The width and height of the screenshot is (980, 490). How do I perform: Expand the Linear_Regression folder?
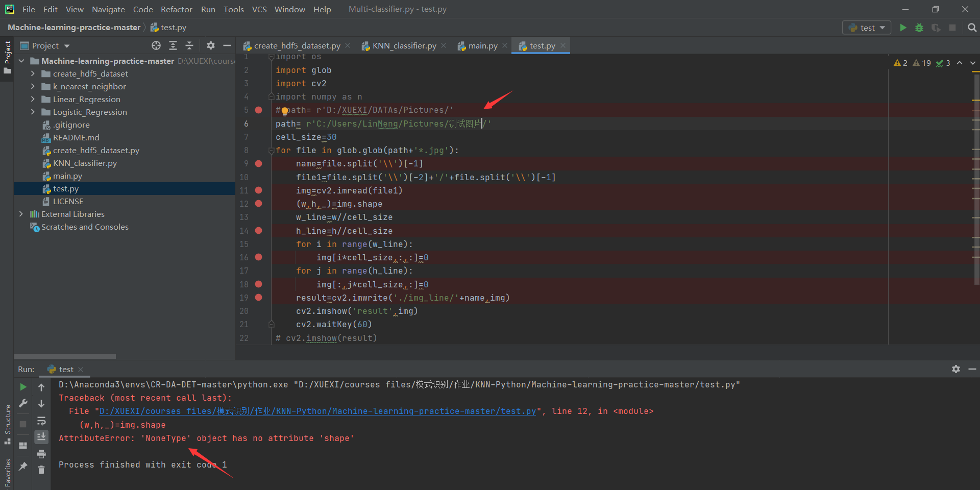32,99
